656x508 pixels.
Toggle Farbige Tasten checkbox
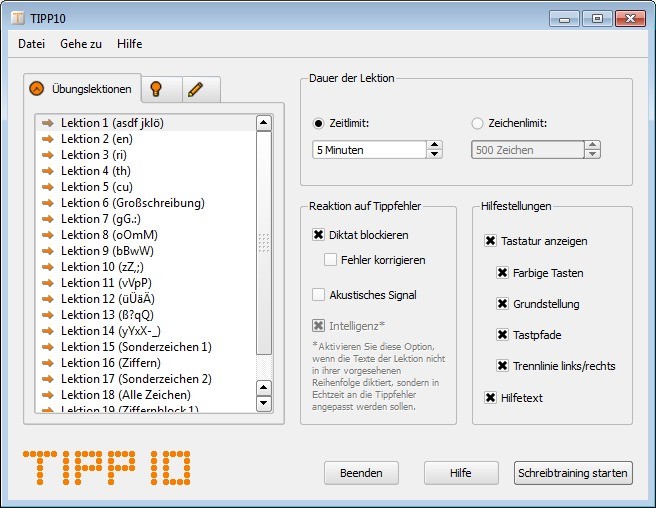coord(502,273)
